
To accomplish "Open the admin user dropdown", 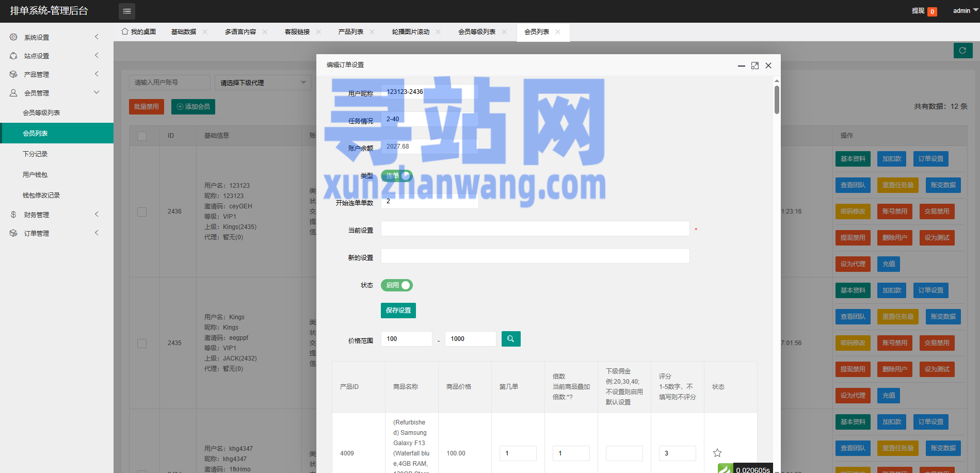I will tap(965, 10).
